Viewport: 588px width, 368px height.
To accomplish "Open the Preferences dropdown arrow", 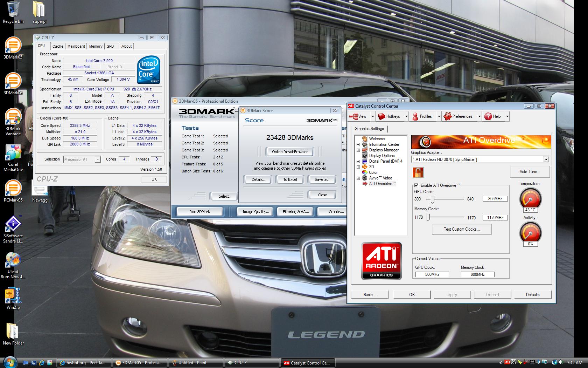I will coord(479,116).
